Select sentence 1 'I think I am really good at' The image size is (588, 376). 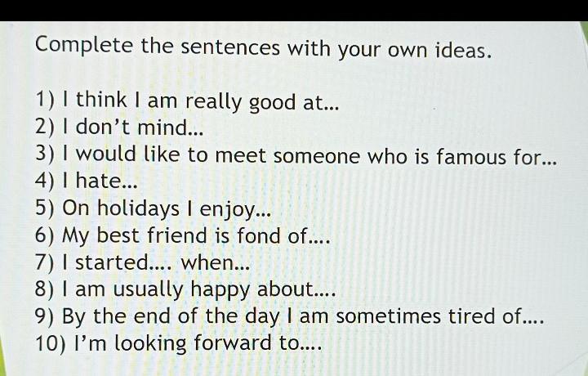click(x=187, y=101)
